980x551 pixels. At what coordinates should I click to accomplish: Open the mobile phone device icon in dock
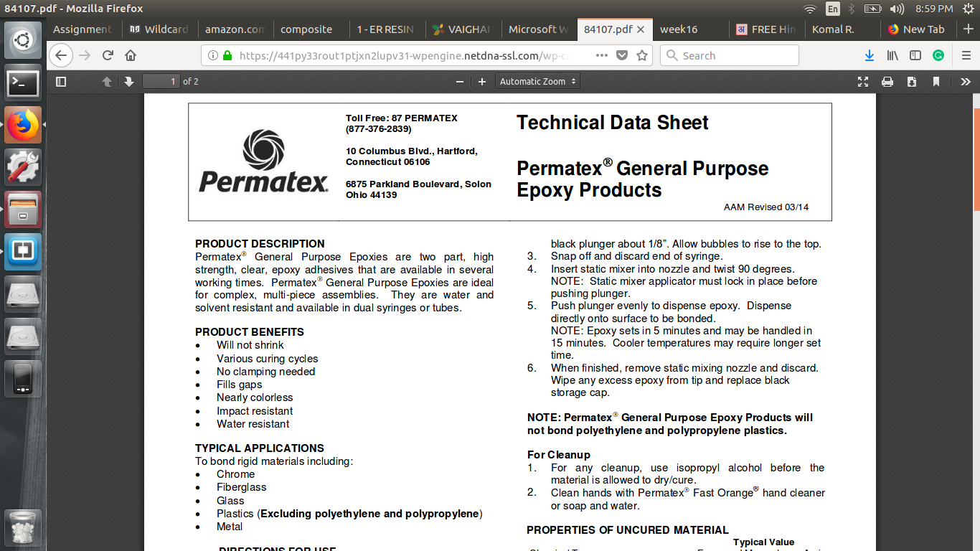[x=24, y=378]
